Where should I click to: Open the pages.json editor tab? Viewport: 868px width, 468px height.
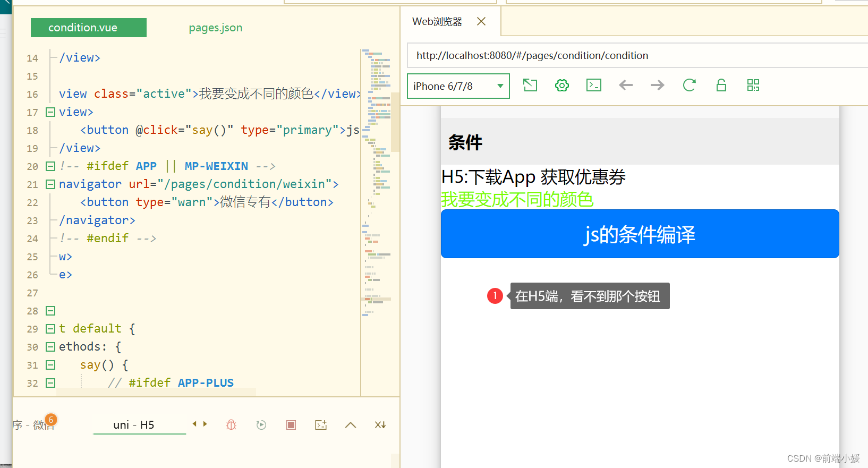(216, 28)
